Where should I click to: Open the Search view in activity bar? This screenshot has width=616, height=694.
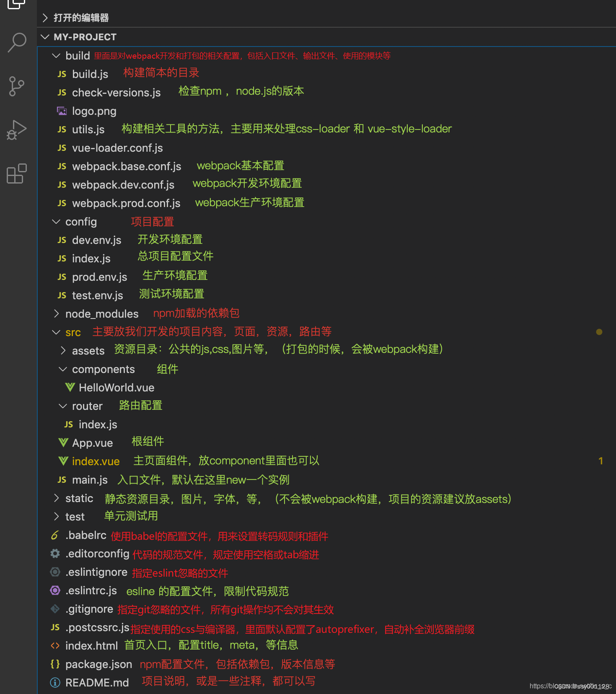(17, 43)
